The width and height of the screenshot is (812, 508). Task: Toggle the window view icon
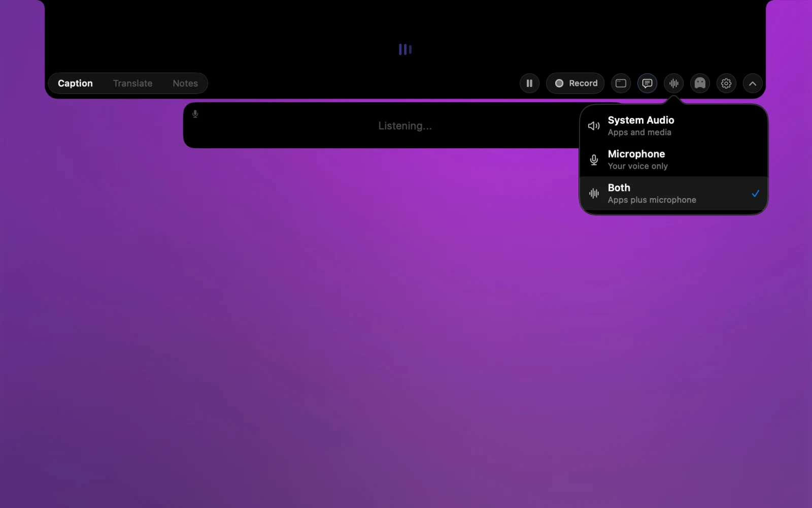(x=621, y=83)
